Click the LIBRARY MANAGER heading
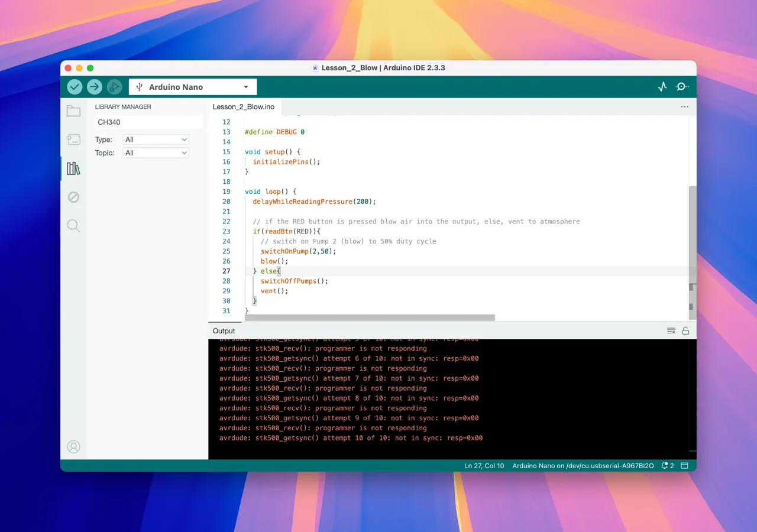Screen dimensions: 757x532 click(123, 107)
